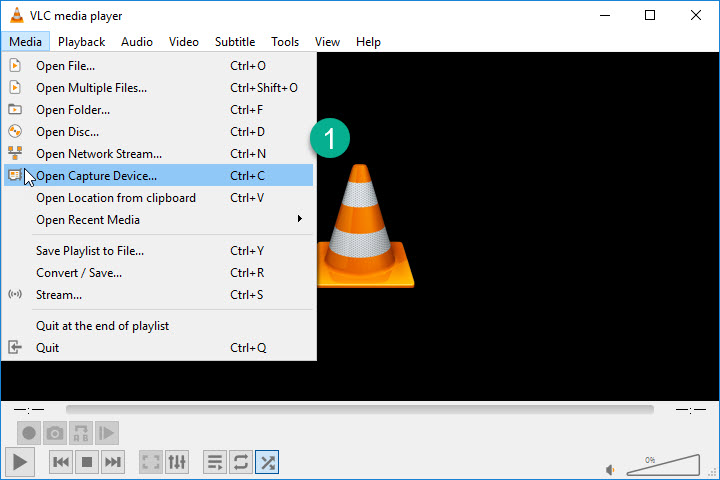Screen dimensions: 720x480
Task: Maximize the VLC window
Action: (650, 16)
